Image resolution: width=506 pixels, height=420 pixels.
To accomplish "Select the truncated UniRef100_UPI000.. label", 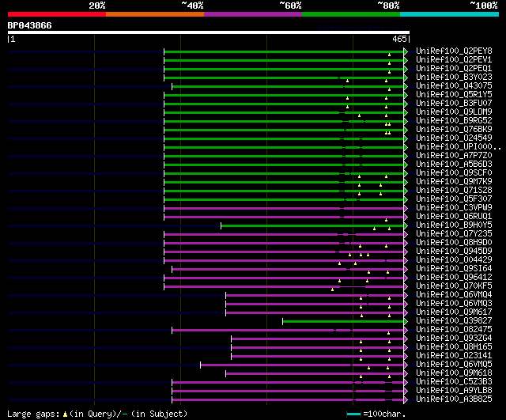I will point(459,147).
